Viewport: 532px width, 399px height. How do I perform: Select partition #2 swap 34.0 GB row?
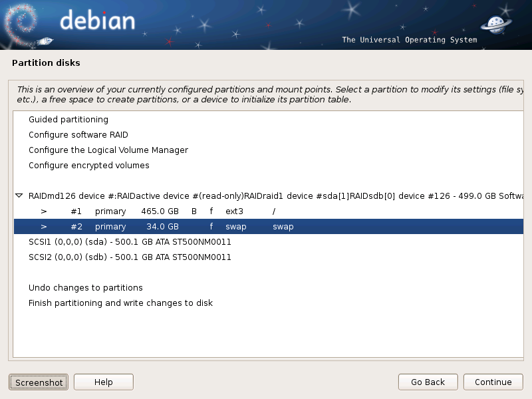tap(269, 226)
